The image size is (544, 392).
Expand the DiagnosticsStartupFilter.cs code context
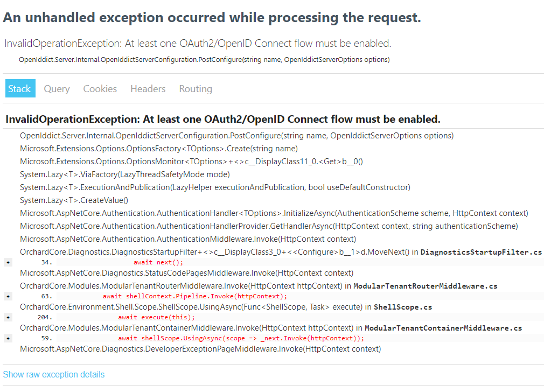[x=8, y=263]
